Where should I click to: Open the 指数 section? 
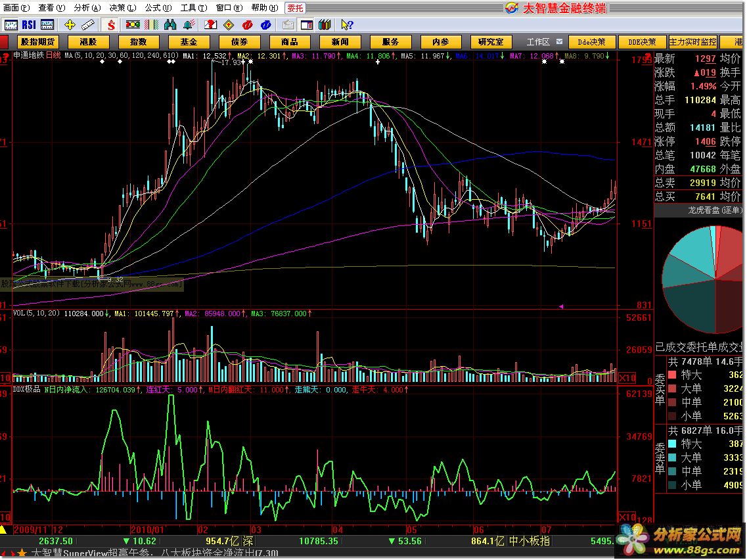tap(138, 42)
